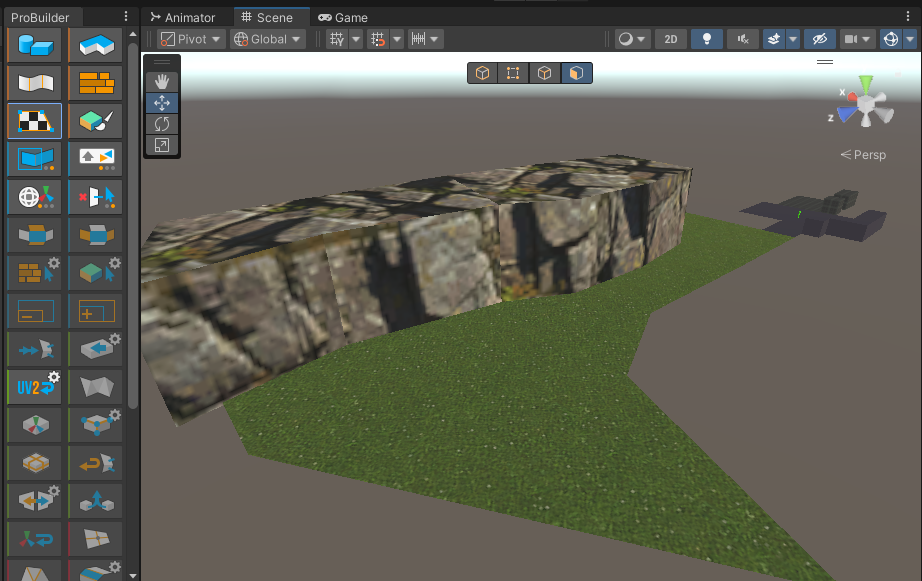The height and width of the screenshot is (581, 922).
Task: Toggle the gray arrow and triangle selection-setting icon
Action: (x=96, y=159)
